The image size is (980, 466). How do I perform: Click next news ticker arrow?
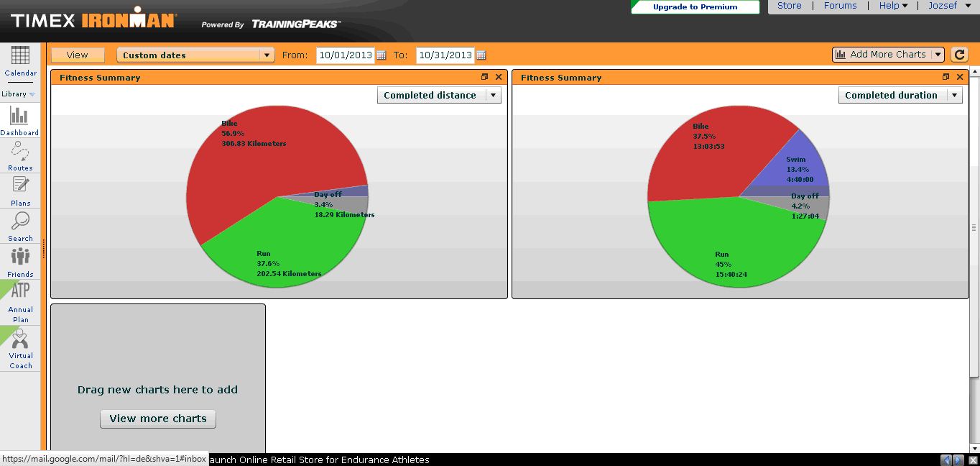pyautogui.click(x=958, y=460)
